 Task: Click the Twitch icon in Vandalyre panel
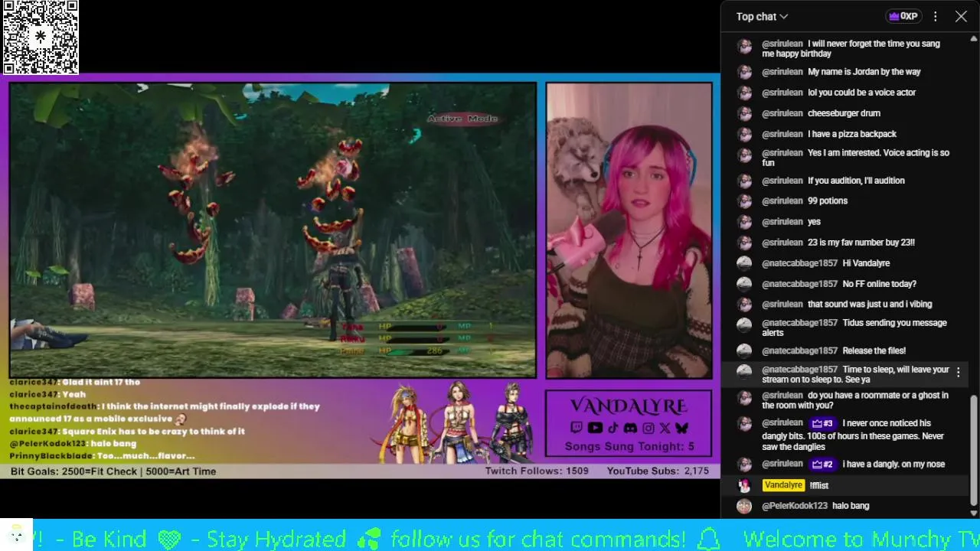coord(576,428)
